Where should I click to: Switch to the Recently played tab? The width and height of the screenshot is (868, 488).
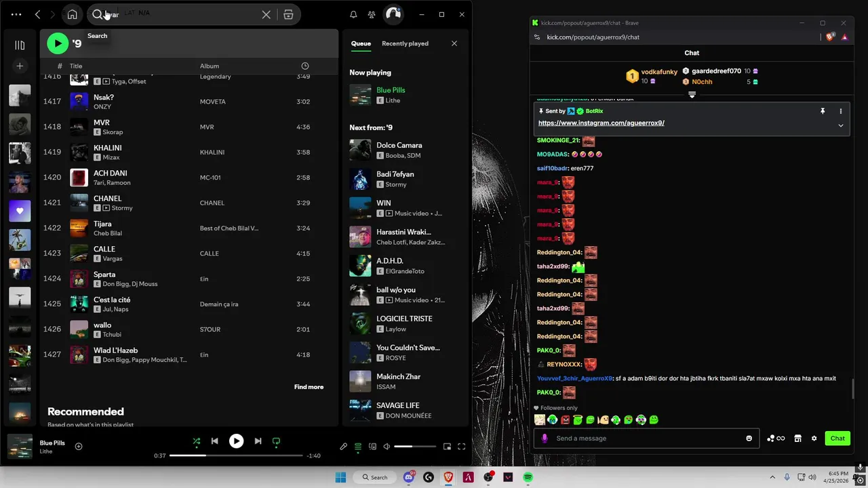coord(405,43)
